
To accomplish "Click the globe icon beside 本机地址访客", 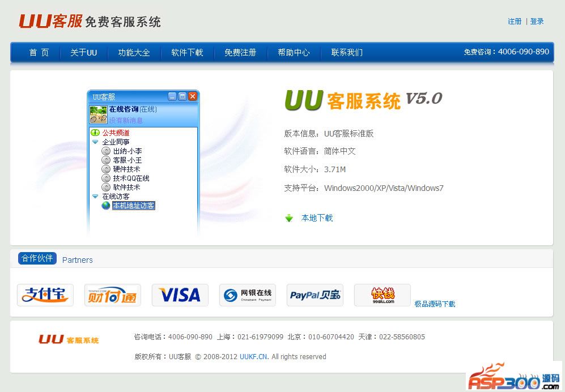I will click(x=106, y=206).
